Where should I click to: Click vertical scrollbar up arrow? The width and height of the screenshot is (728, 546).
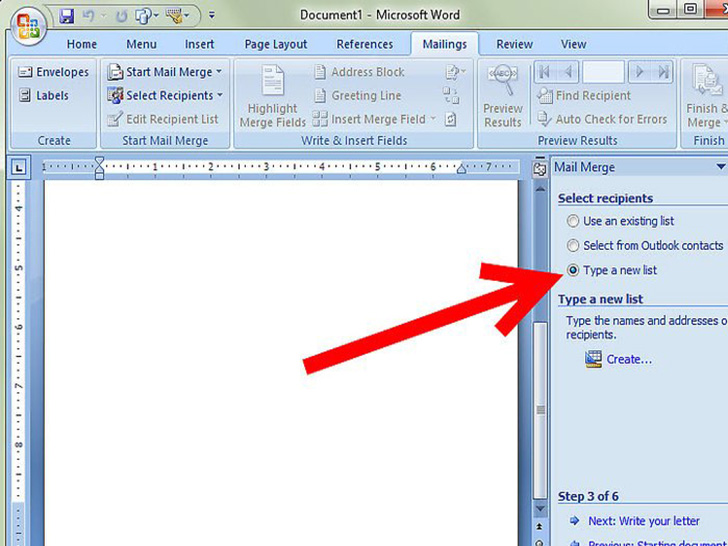(540, 189)
